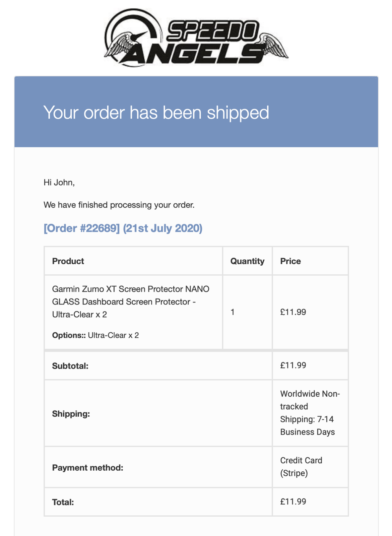Image resolution: width=392 pixels, height=536 pixels.
Task: Click the Payment method label
Action: [88, 468]
